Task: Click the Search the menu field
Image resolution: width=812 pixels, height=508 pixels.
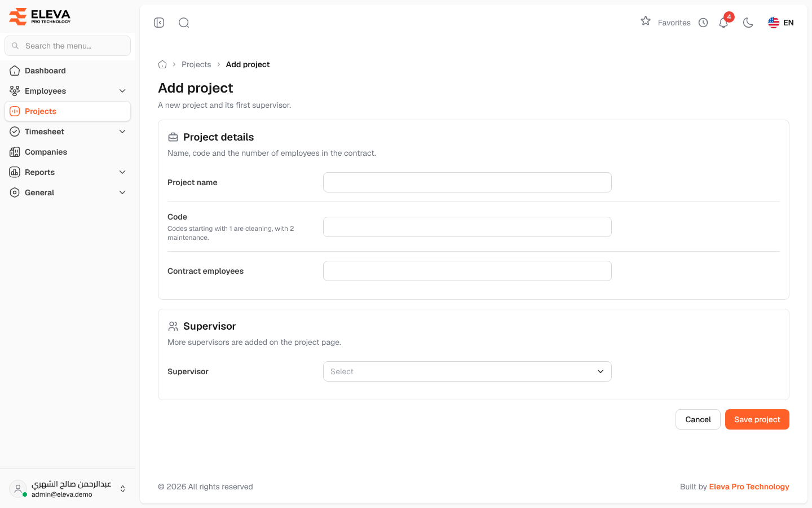Action: [x=68, y=46]
